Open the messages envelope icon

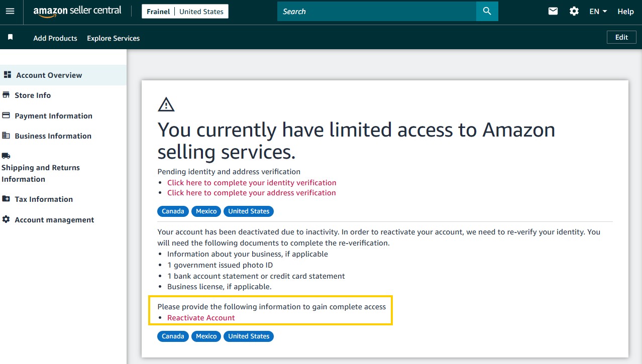[x=553, y=11]
